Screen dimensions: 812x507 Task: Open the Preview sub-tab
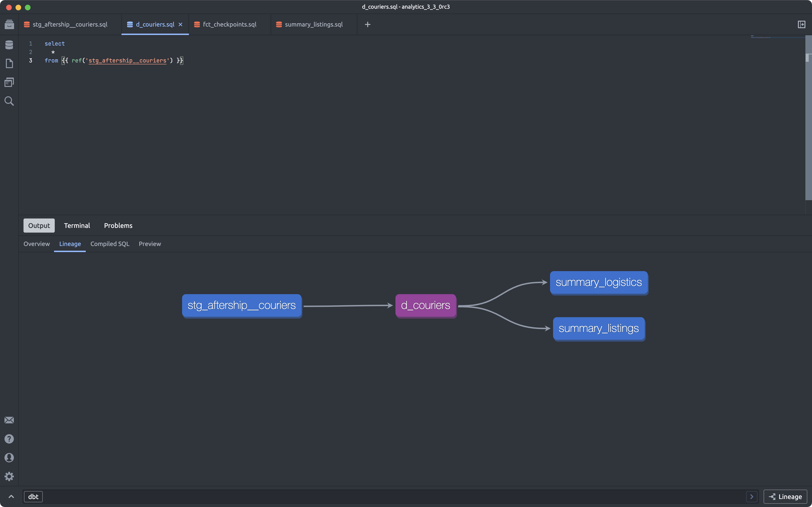tap(150, 244)
